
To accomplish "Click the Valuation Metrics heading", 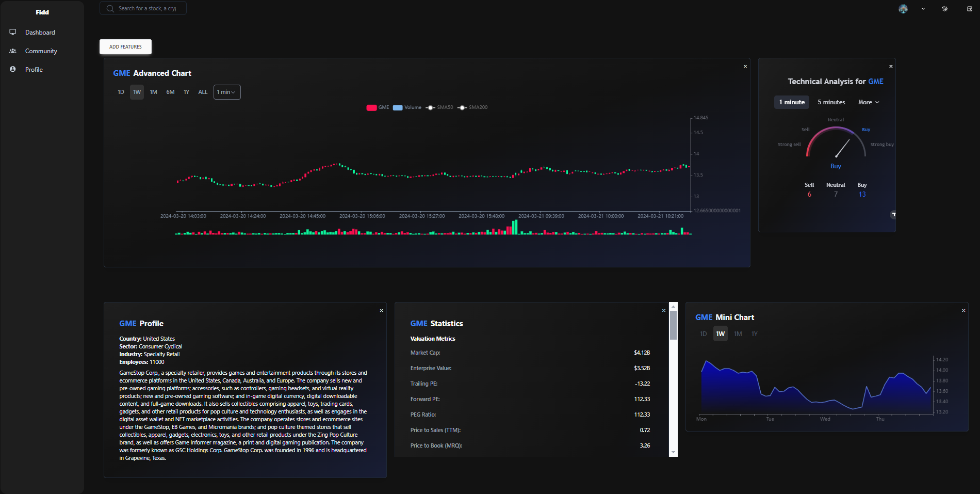I will point(433,339).
